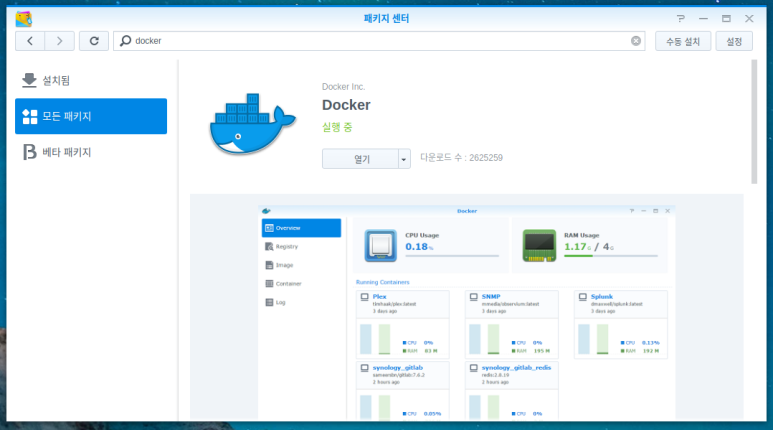Viewport: 773px width, 430px height.
Task: Close the 패키지 센터 window
Action: (x=749, y=19)
